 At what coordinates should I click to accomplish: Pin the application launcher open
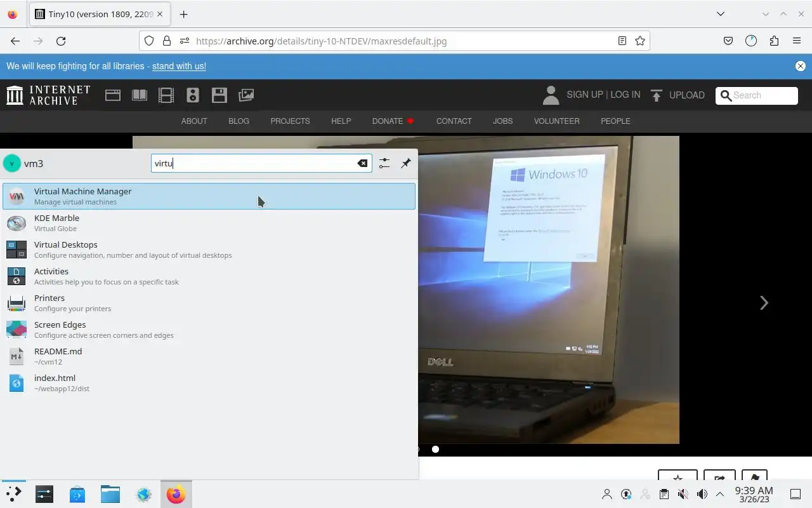406,163
